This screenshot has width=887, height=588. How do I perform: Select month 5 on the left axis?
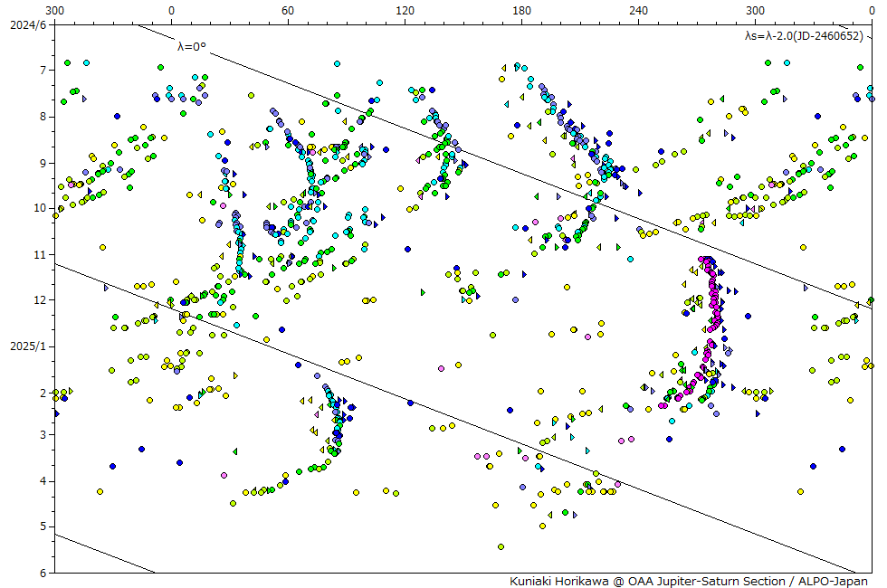(x=43, y=526)
